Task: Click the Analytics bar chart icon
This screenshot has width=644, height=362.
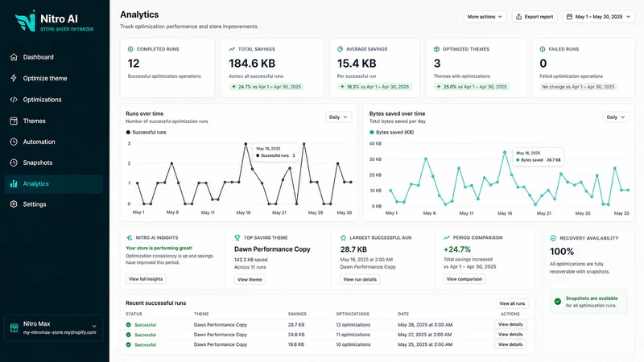Action: [x=14, y=184]
